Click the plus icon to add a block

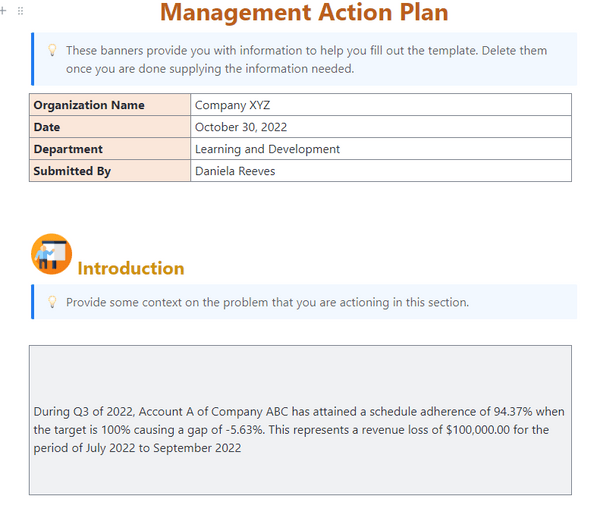tap(5, 9)
